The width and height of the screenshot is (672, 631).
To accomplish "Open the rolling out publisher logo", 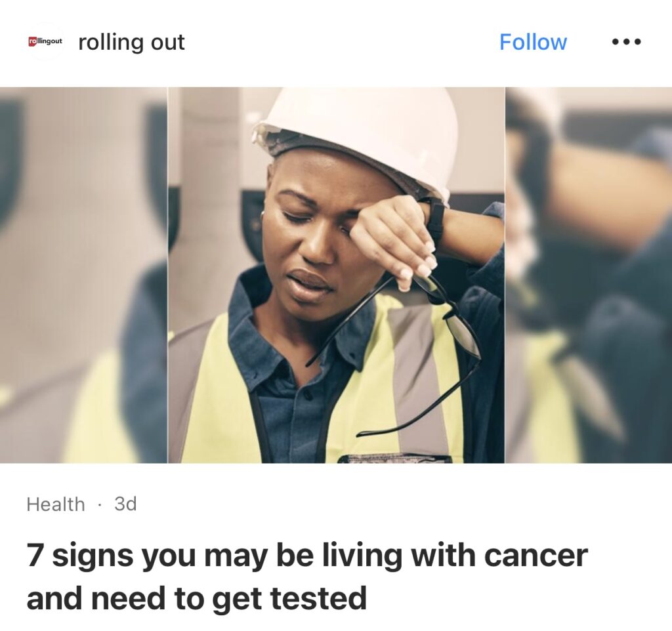I will [x=45, y=41].
